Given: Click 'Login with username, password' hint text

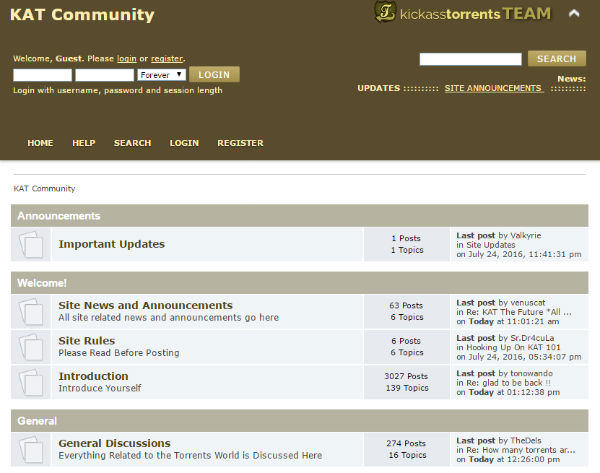Looking at the screenshot, I should click(118, 90).
